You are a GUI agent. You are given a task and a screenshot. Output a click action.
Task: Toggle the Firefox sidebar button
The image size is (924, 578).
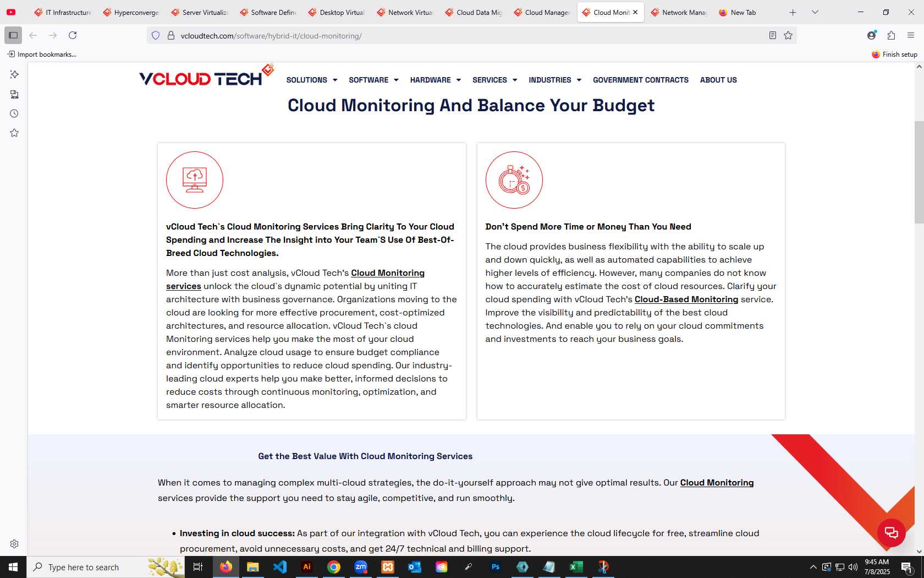tap(13, 35)
